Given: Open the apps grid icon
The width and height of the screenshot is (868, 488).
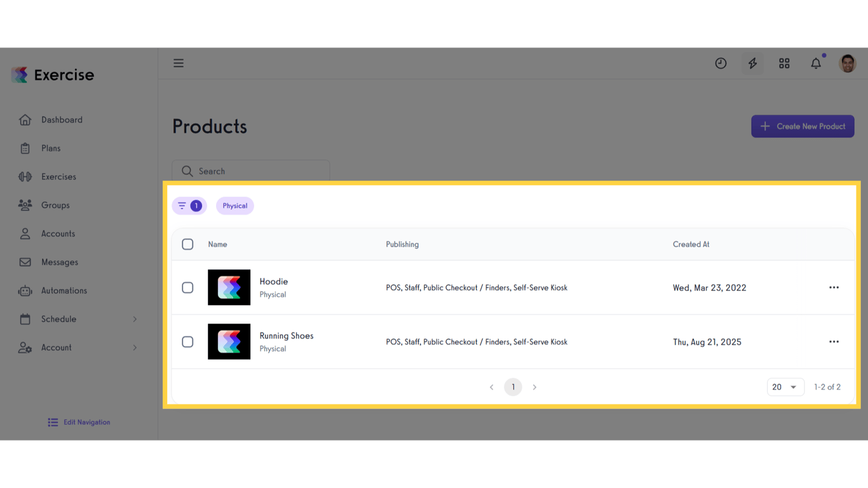Looking at the screenshot, I should pyautogui.click(x=784, y=63).
